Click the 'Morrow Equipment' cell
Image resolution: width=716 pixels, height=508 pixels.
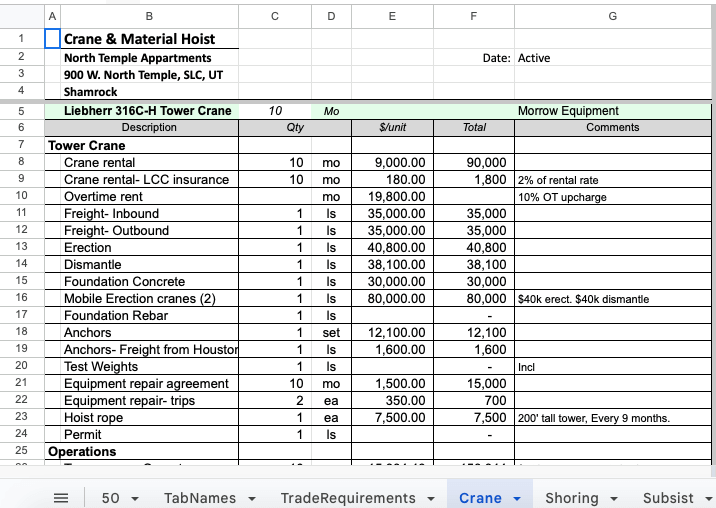click(x=612, y=111)
